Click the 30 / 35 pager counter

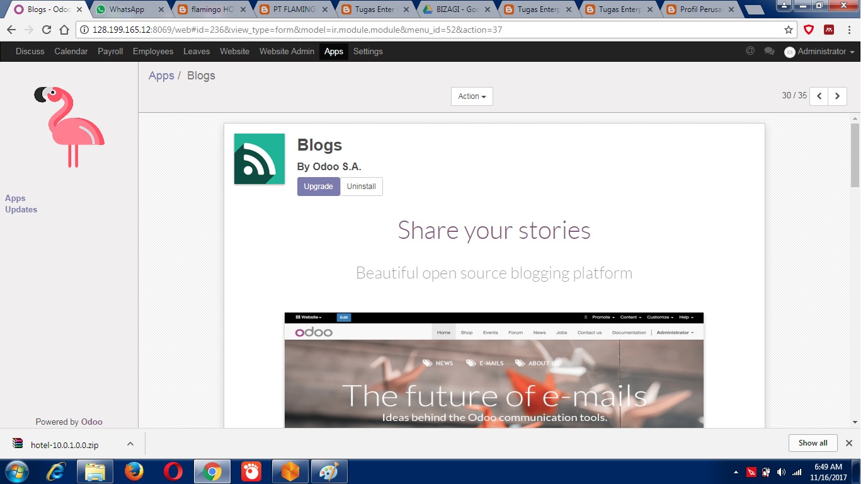(794, 96)
